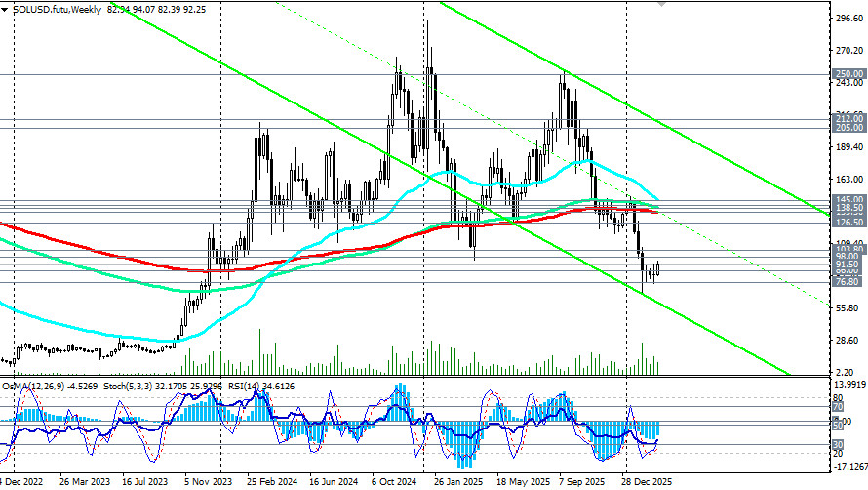Viewport: 868px width, 490px height.
Task: Click the 55.80 value on price axis
Action: pos(848,307)
